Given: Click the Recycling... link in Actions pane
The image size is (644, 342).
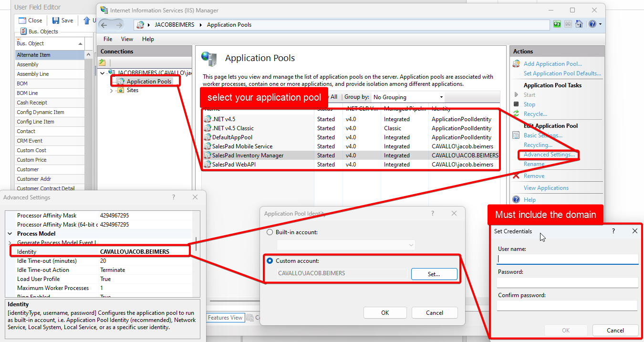Looking at the screenshot, I should 538,145.
